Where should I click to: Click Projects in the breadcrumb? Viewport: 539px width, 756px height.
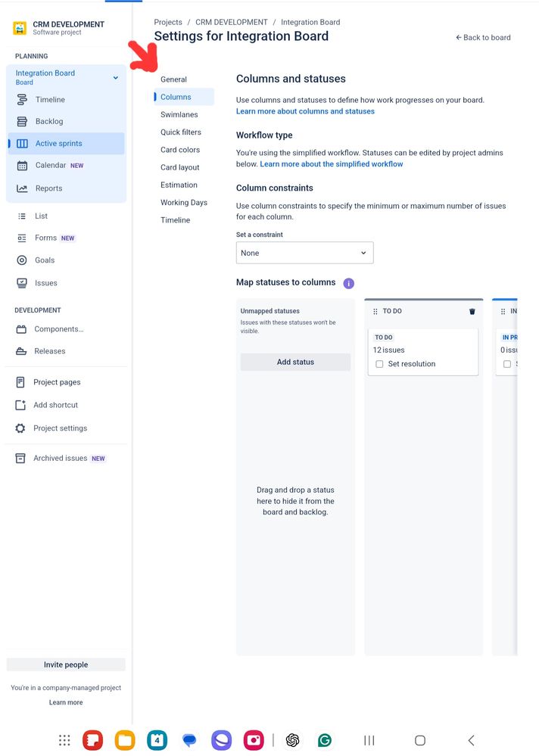(168, 22)
